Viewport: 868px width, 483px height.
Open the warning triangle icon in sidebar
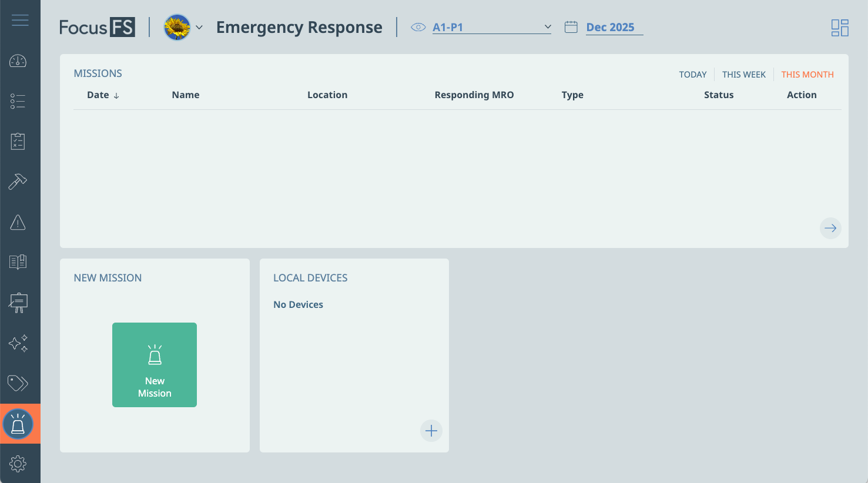tap(18, 222)
